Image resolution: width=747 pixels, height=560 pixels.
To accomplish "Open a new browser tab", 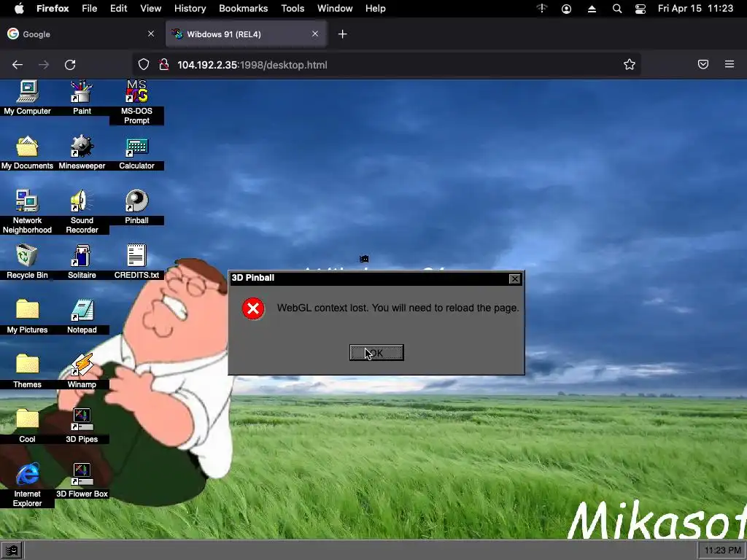I will (x=343, y=34).
